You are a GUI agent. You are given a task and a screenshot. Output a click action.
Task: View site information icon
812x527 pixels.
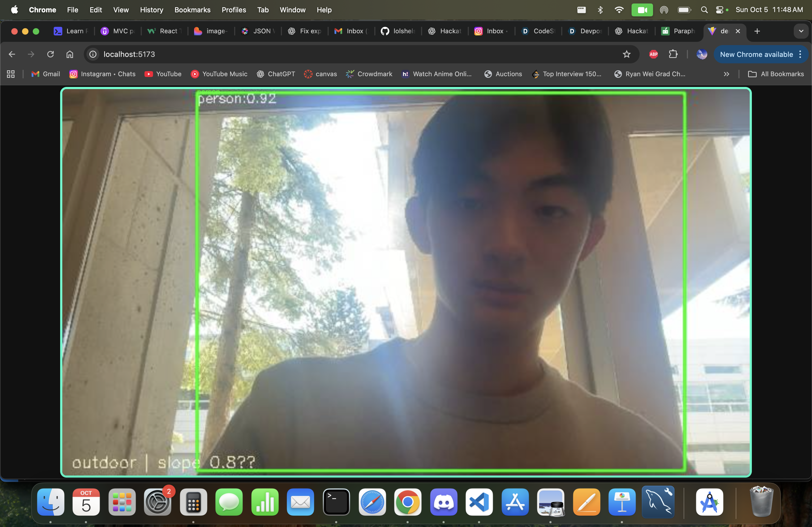tap(93, 54)
